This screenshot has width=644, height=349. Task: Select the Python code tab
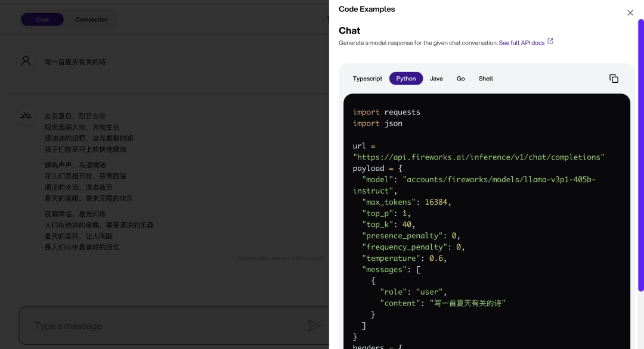click(x=406, y=79)
